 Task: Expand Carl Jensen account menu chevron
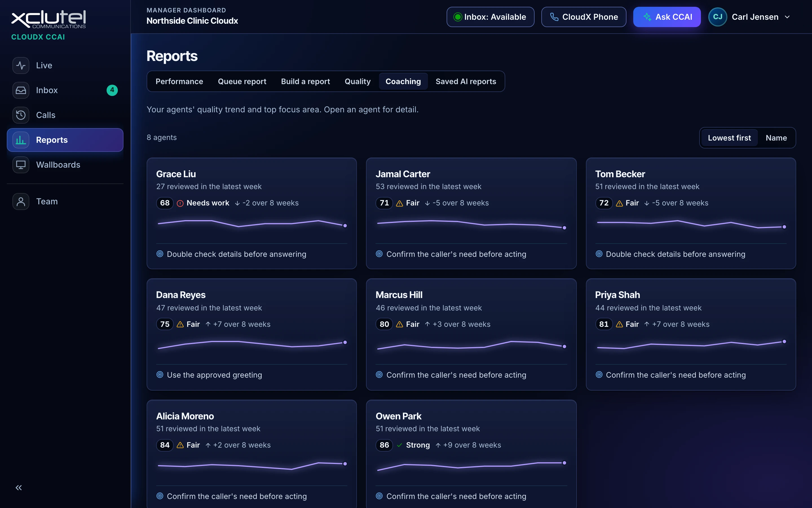787,17
